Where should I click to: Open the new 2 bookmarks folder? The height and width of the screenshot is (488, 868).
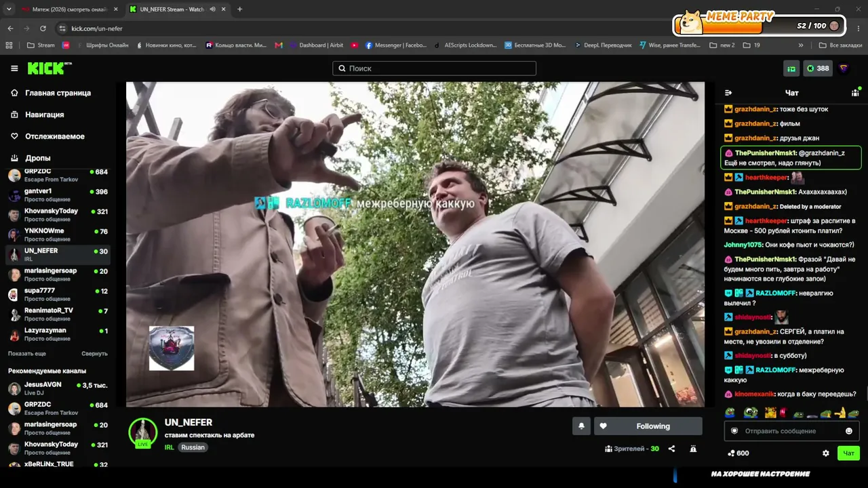point(722,45)
